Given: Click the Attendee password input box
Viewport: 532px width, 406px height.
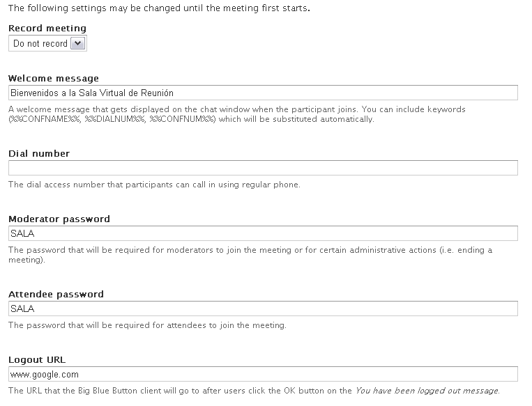Looking at the screenshot, I should coord(263,309).
